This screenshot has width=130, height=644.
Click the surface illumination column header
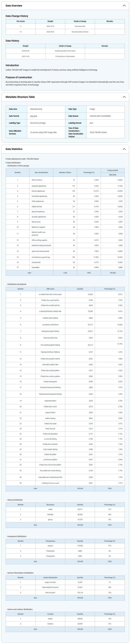[50, 578]
